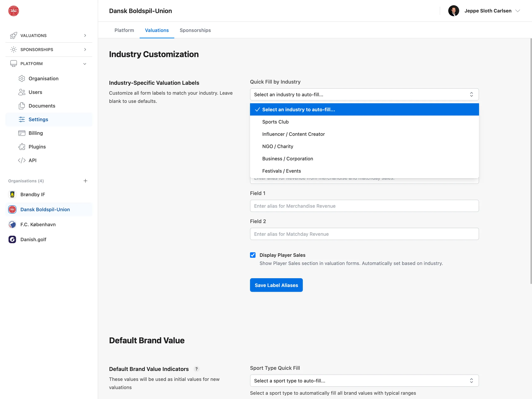Screen dimensions: 532x399
Task: Close the Quick Fill by Industry dropdown
Action: click(364, 94)
